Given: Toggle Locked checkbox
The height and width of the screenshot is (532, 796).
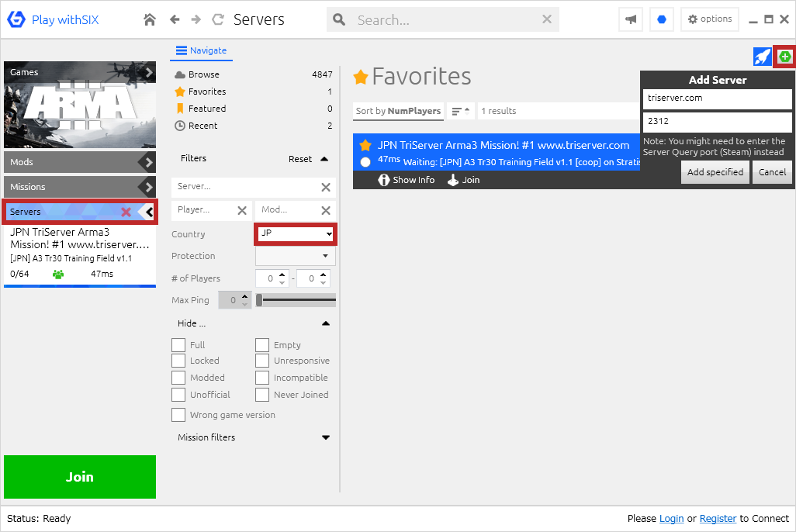Looking at the screenshot, I should pyautogui.click(x=178, y=361).
